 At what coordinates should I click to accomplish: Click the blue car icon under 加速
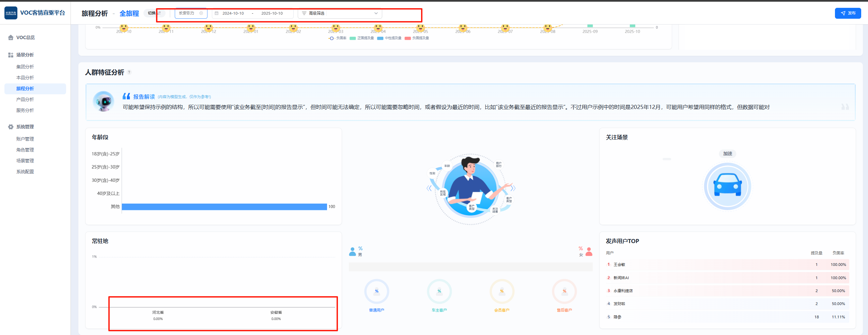click(x=727, y=186)
